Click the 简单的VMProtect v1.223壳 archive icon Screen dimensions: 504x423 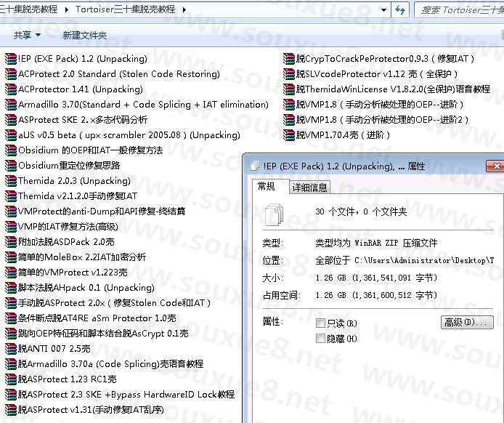pyautogui.click(x=11, y=273)
